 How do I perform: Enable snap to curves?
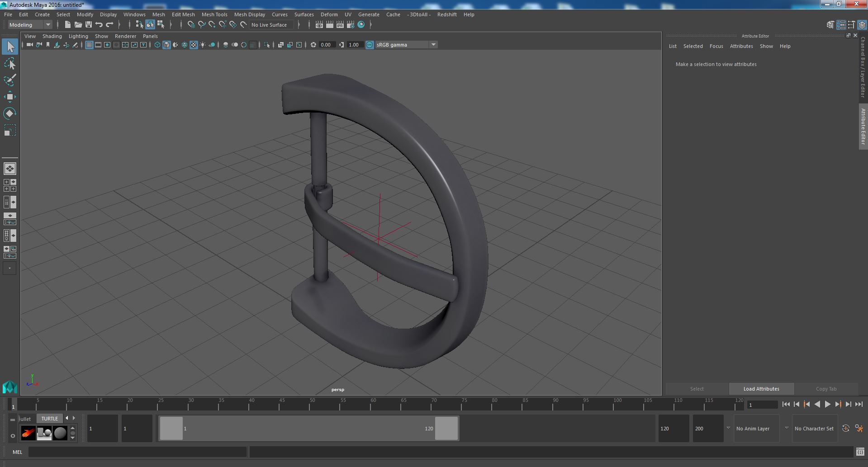click(x=202, y=25)
